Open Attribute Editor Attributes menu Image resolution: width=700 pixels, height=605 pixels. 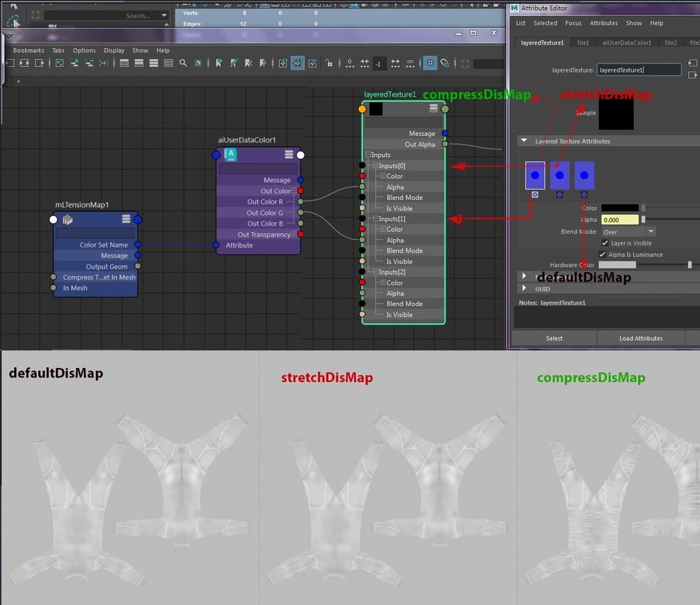(x=604, y=23)
